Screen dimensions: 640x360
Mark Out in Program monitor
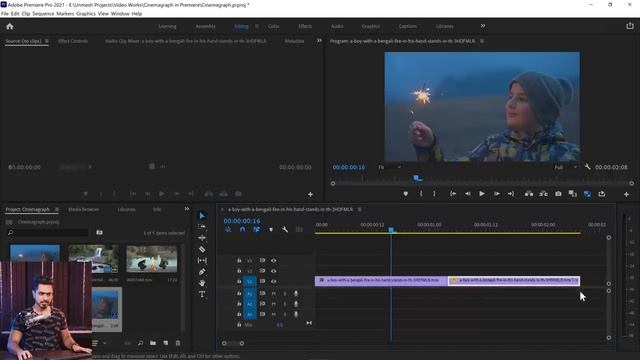(x=434, y=194)
